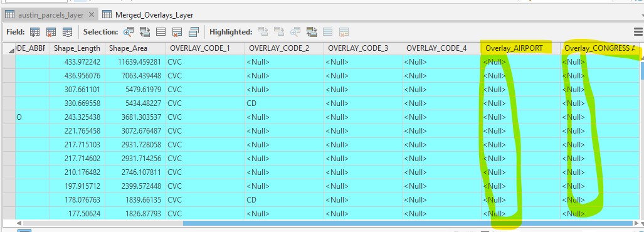Screen dimensions: 644x232
Task: Open the table options hamburger menu
Action: click(638, 32)
